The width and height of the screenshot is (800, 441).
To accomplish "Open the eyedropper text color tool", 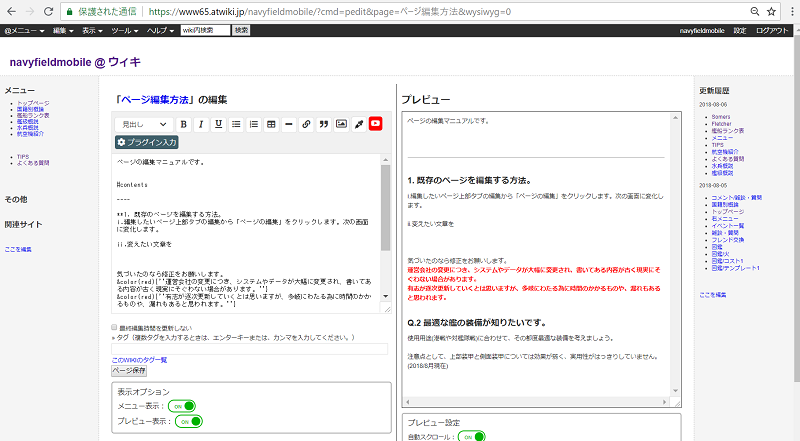I will coord(359,124).
